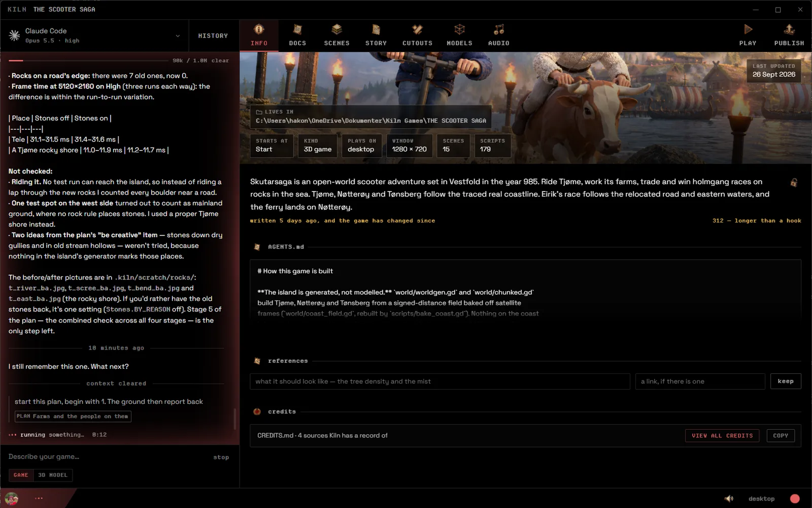This screenshot has height=508, width=812.
Task: Click the lock icon beside the description
Action: click(x=794, y=182)
